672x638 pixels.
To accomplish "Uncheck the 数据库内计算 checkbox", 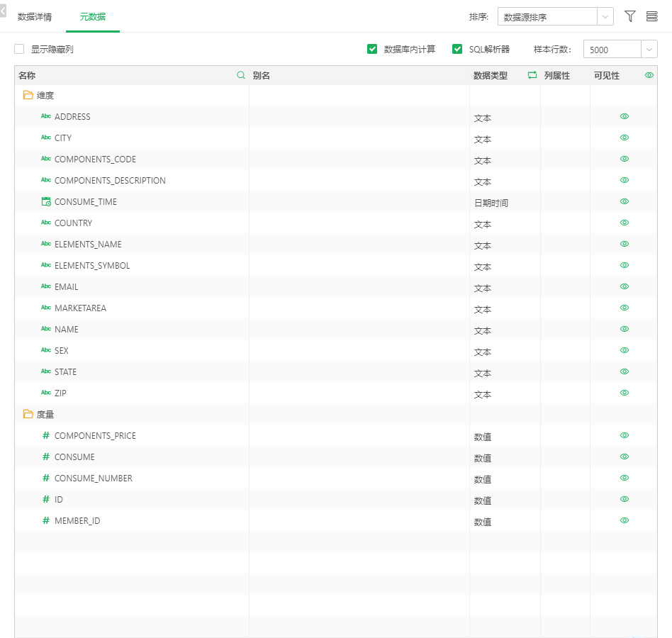I will click(372, 49).
